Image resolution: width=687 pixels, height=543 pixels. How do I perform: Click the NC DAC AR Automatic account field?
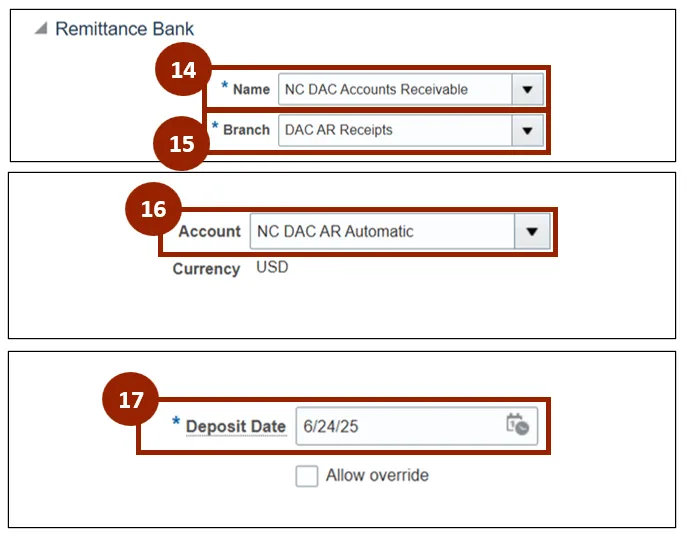(x=380, y=231)
